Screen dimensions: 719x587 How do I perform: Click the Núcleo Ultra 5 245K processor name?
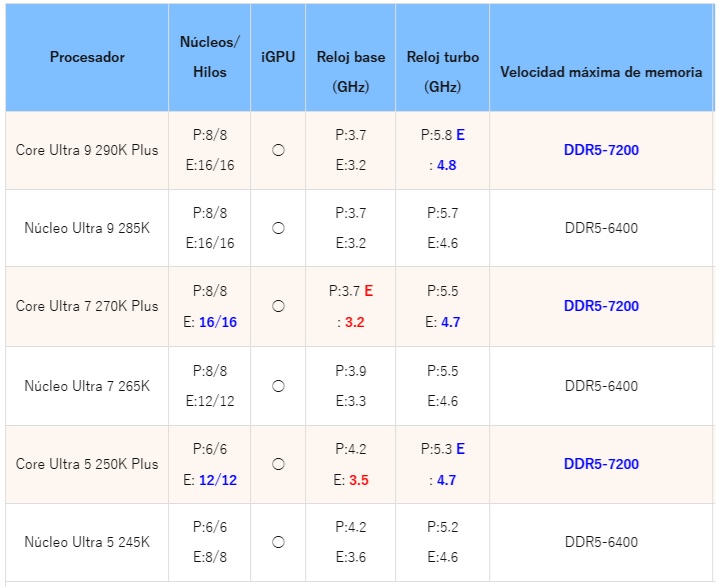click(x=87, y=542)
